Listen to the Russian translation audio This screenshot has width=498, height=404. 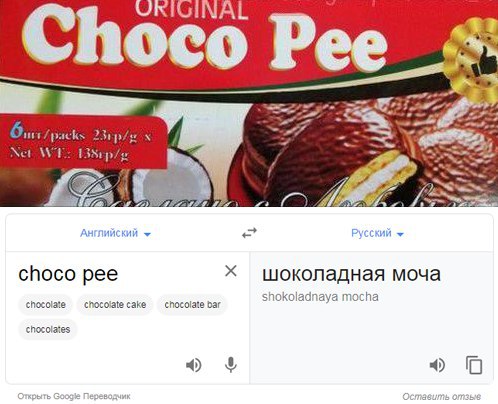[x=437, y=365]
